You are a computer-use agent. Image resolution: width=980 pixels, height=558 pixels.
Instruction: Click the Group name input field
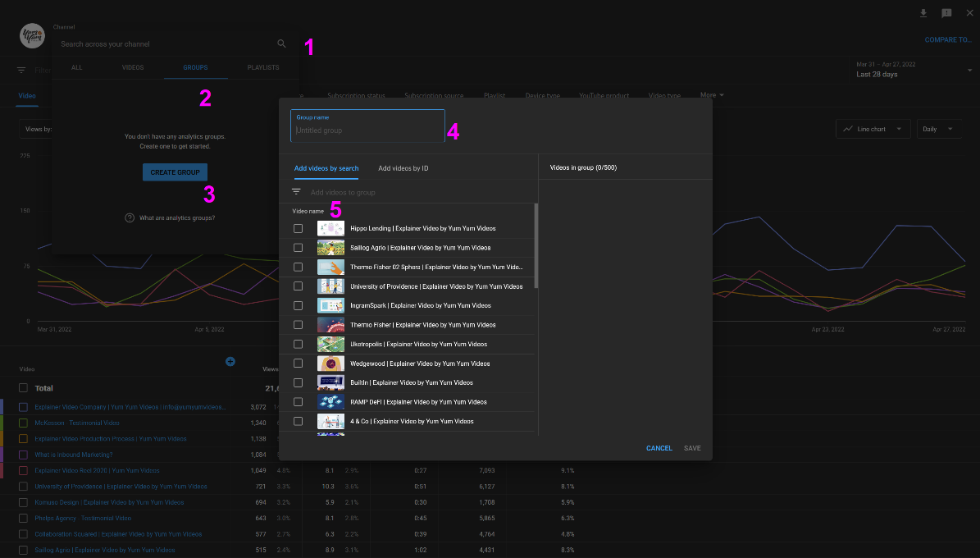click(367, 130)
